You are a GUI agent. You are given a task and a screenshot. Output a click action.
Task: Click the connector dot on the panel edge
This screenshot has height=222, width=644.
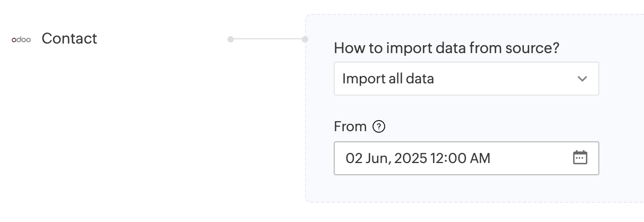click(x=305, y=39)
